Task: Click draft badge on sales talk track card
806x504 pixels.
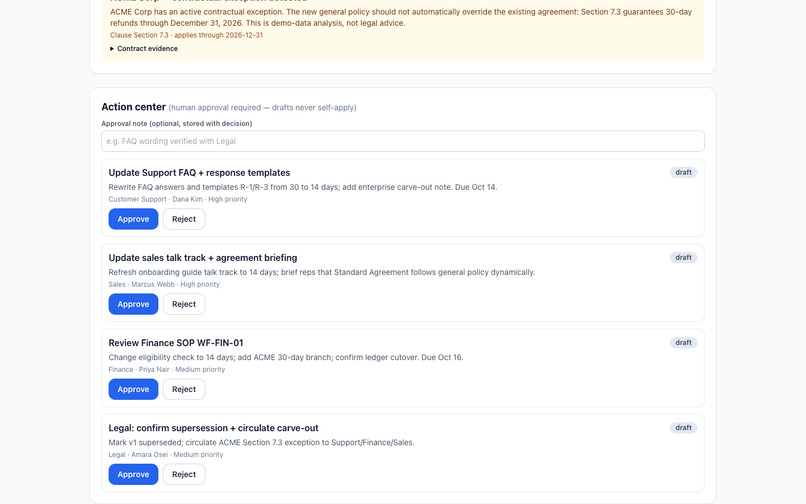Action: coord(683,257)
